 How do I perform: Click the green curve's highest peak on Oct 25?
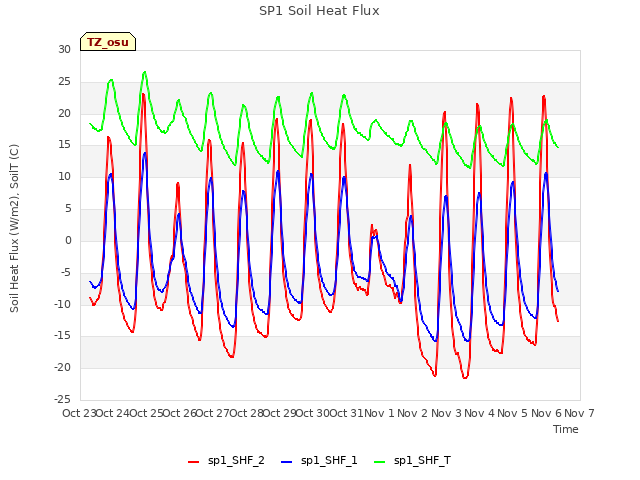tap(144, 72)
